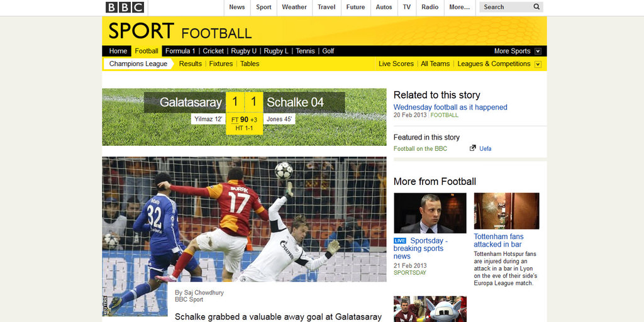Expand the More Sports dropdown arrow
Screen dimensions: 644x322
click(538, 52)
